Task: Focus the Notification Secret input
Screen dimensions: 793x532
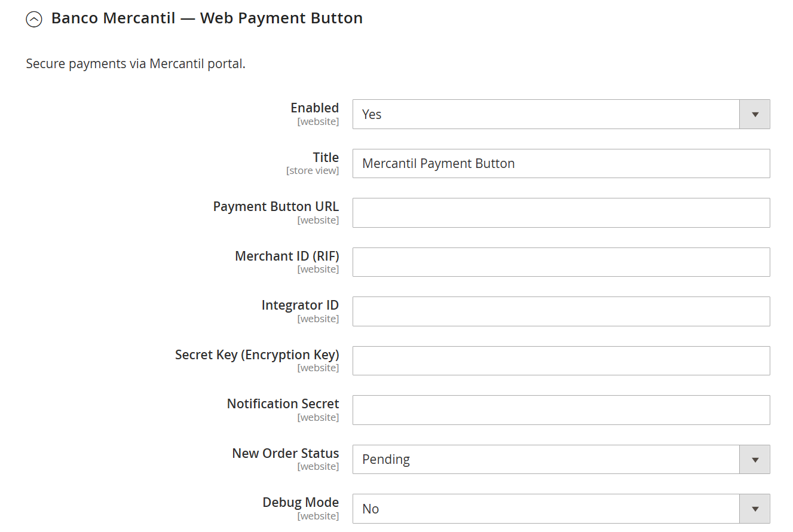Action: [561, 410]
